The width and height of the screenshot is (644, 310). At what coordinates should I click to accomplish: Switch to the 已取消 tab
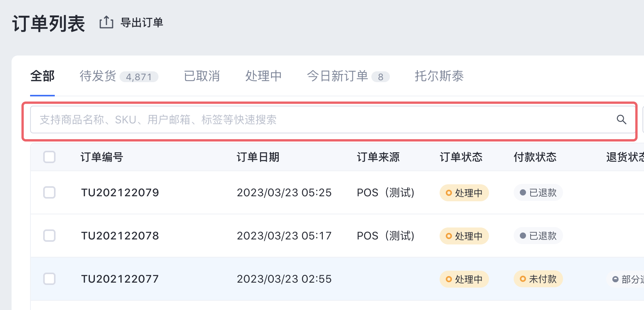202,76
